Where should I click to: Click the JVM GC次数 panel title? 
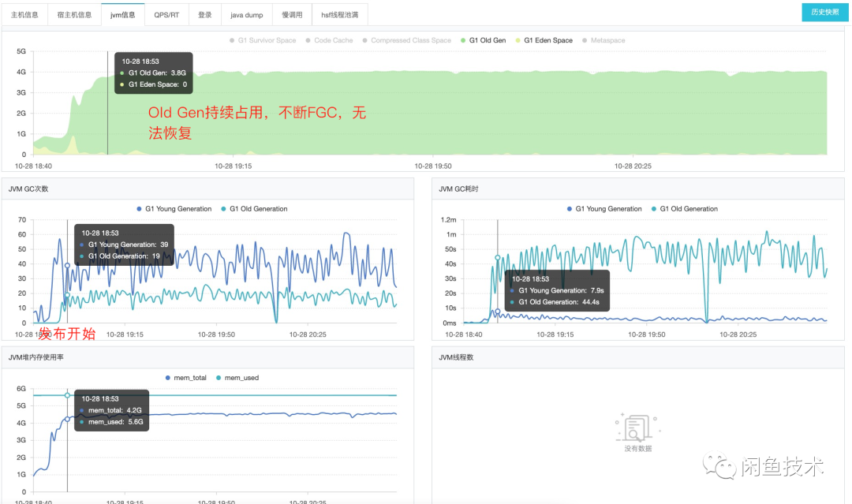(28, 189)
